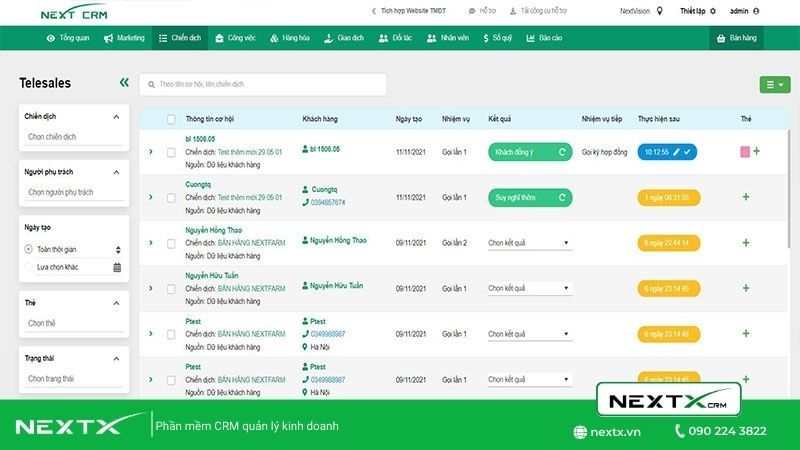Viewport: 800px width, 450px height.
Task: Expand the bl 1506.05 row details
Action: coord(151,152)
